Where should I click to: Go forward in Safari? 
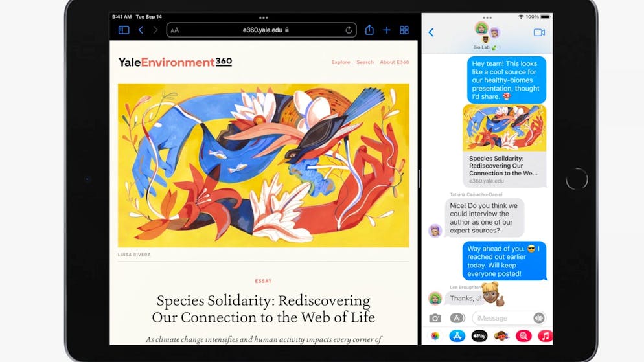pyautogui.click(x=155, y=30)
